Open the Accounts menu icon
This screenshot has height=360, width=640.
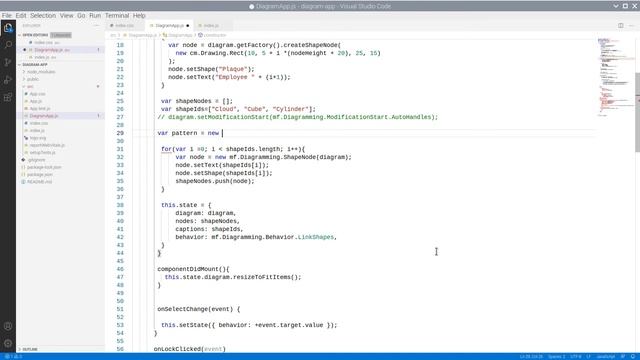(x=8, y=326)
